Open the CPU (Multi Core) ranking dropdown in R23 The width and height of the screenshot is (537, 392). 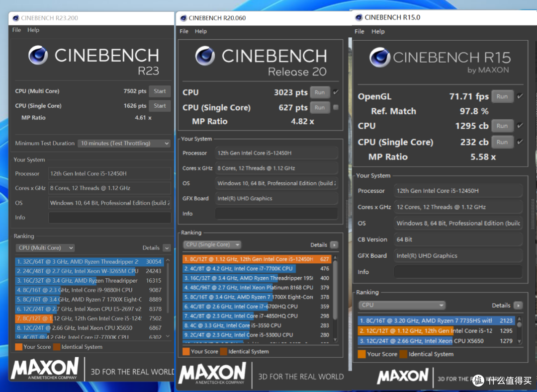[x=45, y=247]
